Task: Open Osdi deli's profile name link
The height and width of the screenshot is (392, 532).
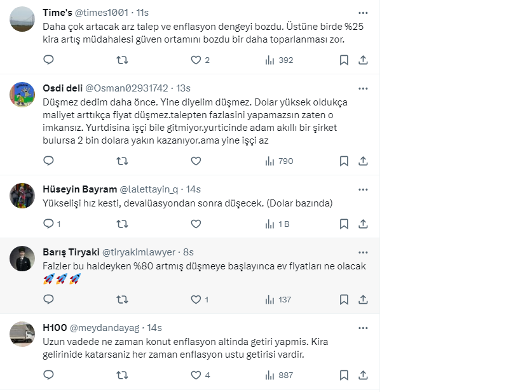Action: 62,88
